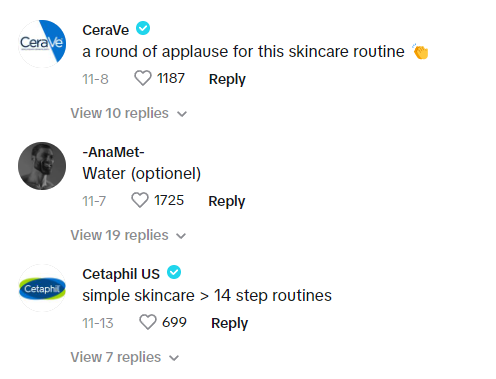Reply to the Cetaphil US comment
This screenshot has height=379, width=496.
click(229, 323)
